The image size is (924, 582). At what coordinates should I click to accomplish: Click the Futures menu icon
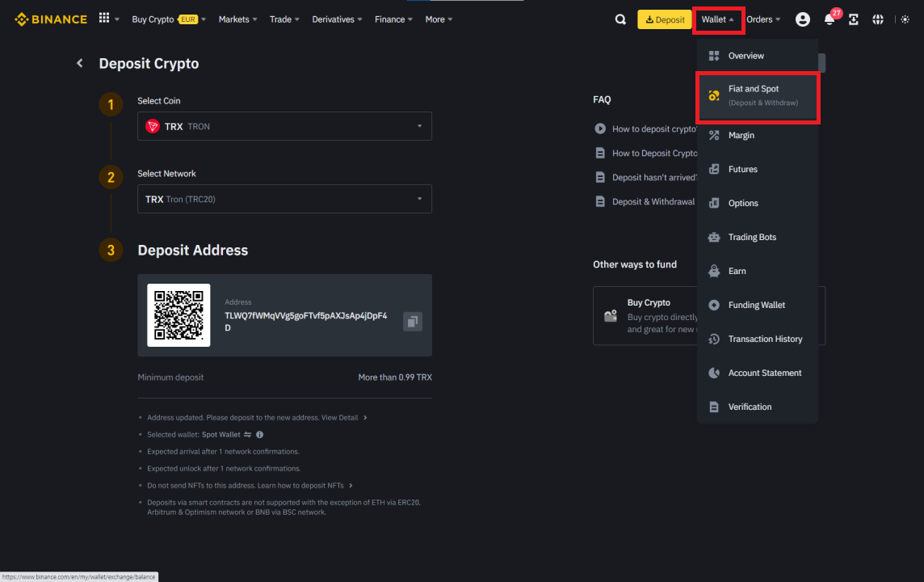(714, 169)
